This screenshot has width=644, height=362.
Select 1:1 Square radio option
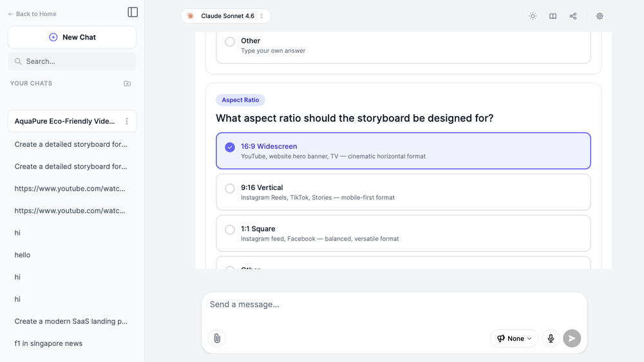(x=230, y=230)
